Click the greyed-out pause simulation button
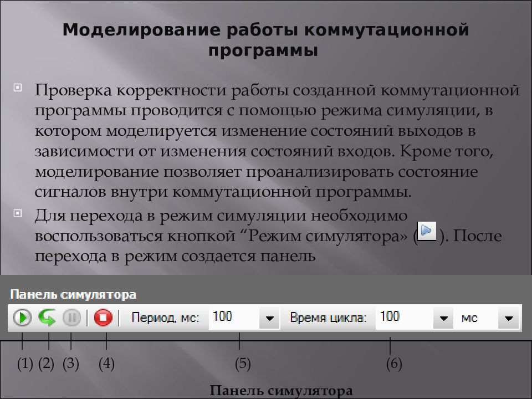 click(x=71, y=318)
